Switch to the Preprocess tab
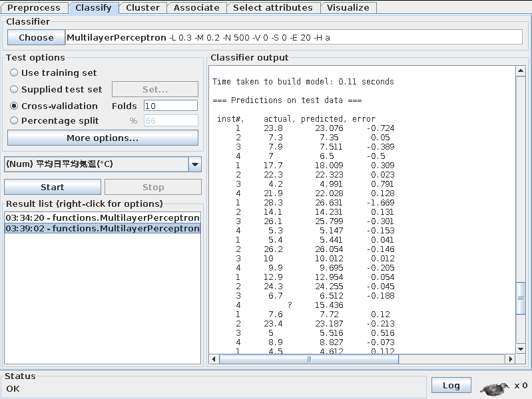 pyautogui.click(x=33, y=8)
